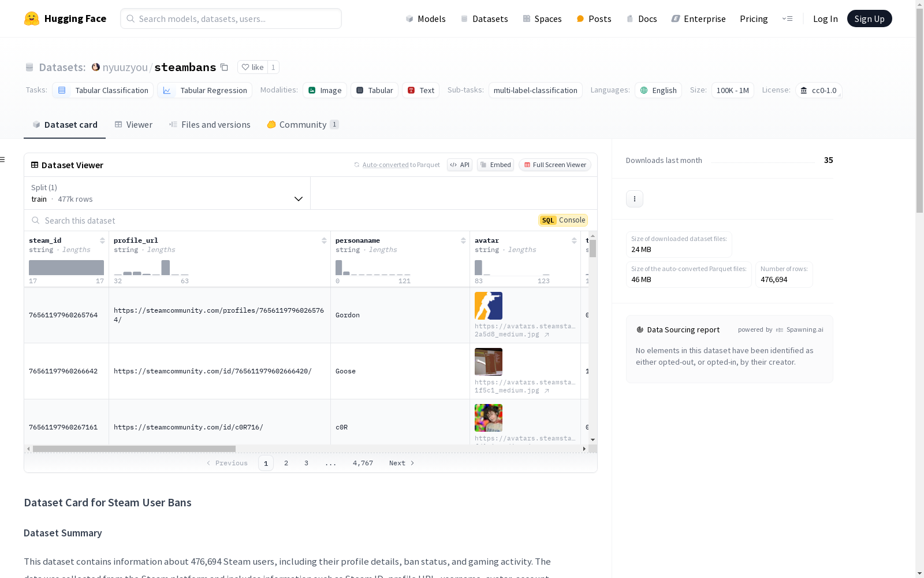Filter by Text modality tag
The image size is (924, 578).
[420, 90]
